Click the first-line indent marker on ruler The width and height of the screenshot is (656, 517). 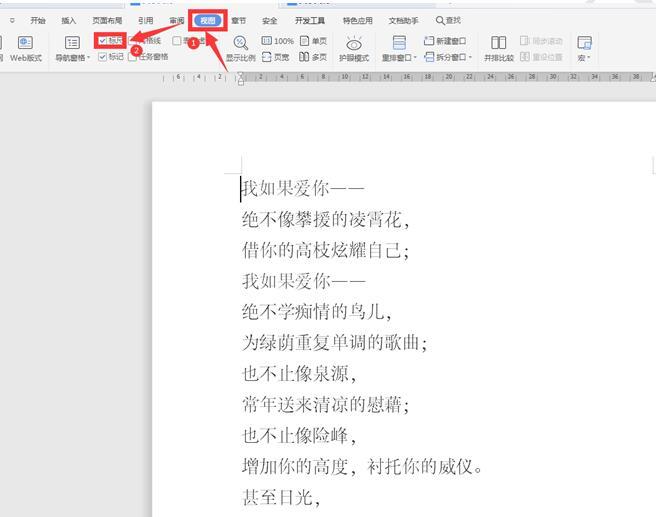tap(241, 74)
